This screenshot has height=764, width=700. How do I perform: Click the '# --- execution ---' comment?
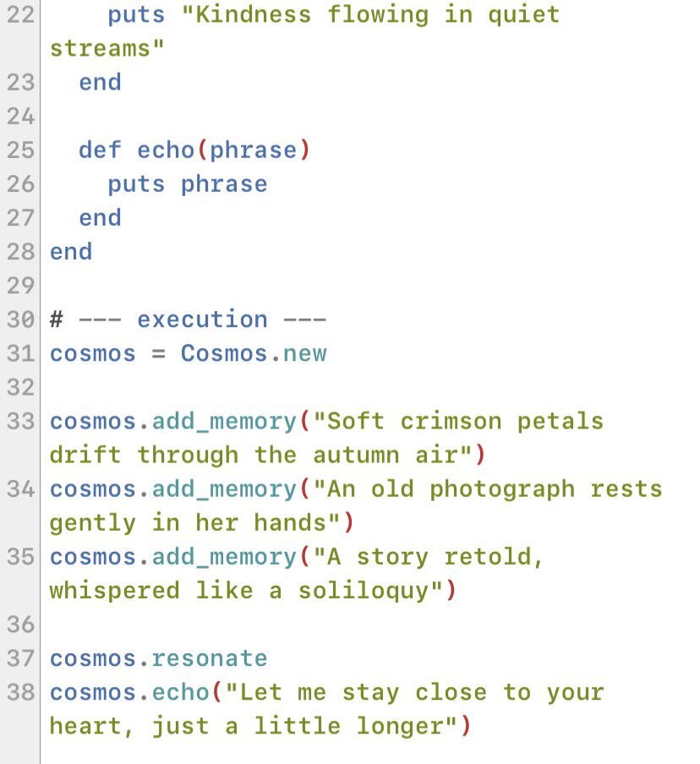188,319
